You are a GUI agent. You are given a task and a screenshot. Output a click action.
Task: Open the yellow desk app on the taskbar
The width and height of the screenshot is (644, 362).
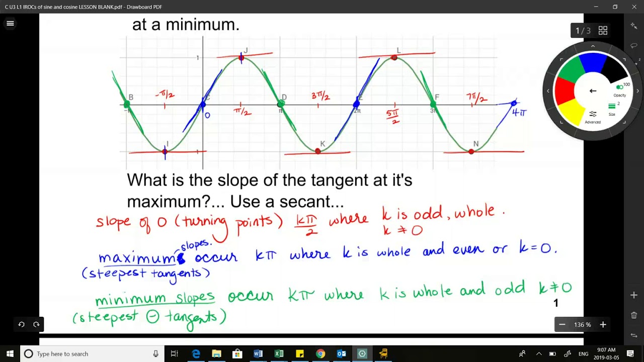(383, 353)
